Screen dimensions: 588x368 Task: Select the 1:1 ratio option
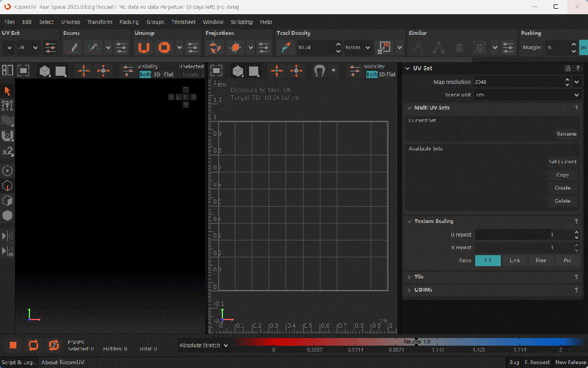click(488, 261)
